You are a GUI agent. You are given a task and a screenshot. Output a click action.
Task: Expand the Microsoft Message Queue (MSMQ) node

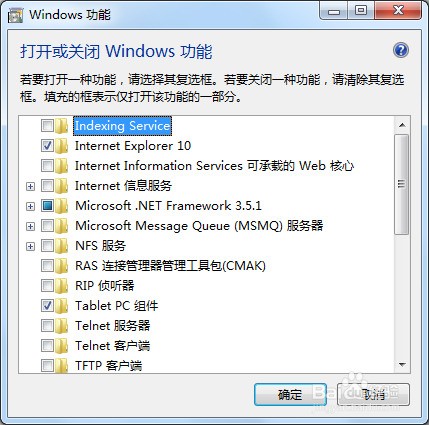pyautogui.click(x=30, y=226)
